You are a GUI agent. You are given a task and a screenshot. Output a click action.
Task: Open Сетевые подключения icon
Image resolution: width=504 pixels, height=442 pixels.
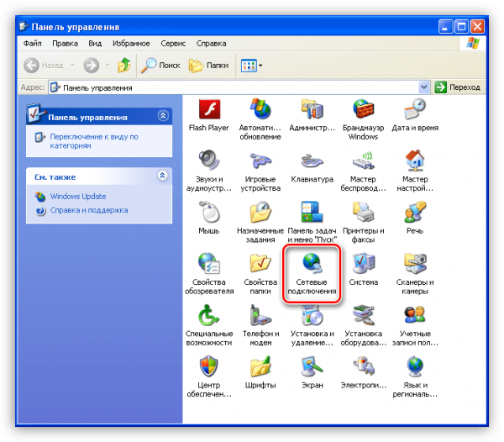[x=312, y=263]
